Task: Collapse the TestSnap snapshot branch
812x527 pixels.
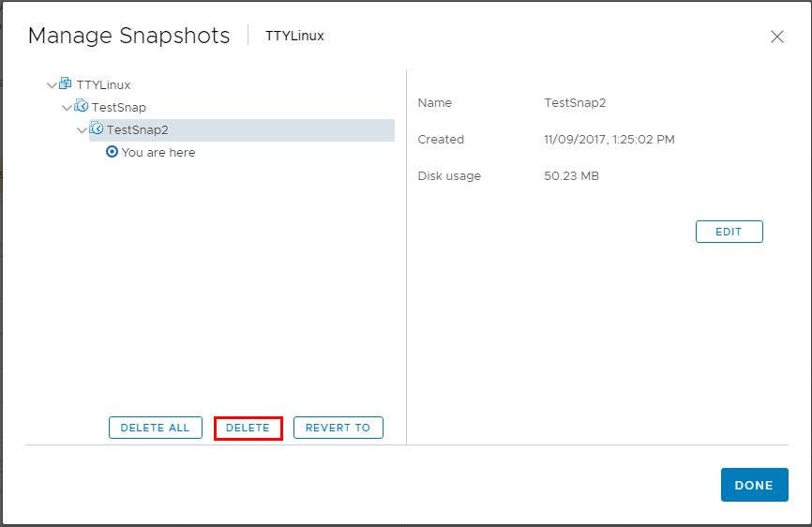Action: pyautogui.click(x=67, y=108)
